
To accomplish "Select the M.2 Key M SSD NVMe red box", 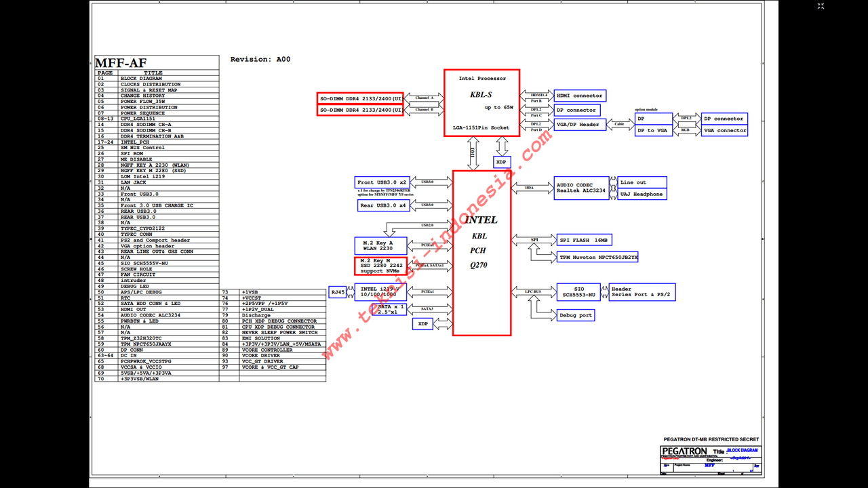I will (x=380, y=266).
